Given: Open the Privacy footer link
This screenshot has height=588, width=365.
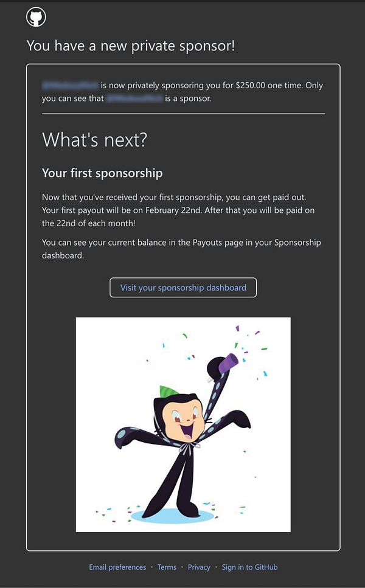Looking at the screenshot, I should coord(199,567).
